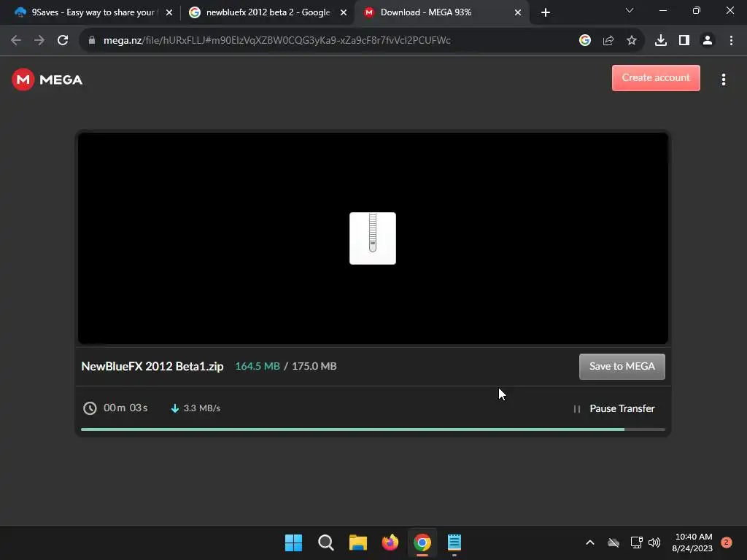Click the MEGA logo
The width and height of the screenshot is (747, 560).
click(47, 79)
